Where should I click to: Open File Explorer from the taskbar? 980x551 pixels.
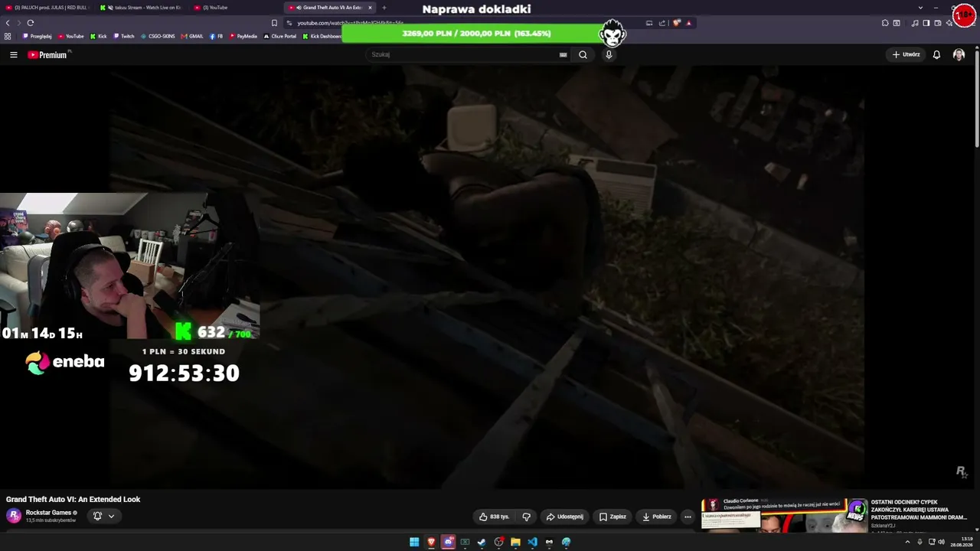515,542
